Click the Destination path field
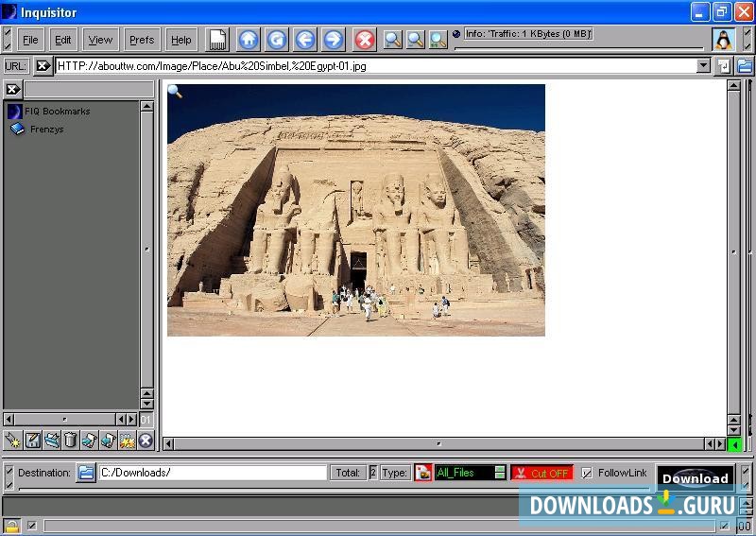Image resolution: width=756 pixels, height=536 pixels. [214, 473]
